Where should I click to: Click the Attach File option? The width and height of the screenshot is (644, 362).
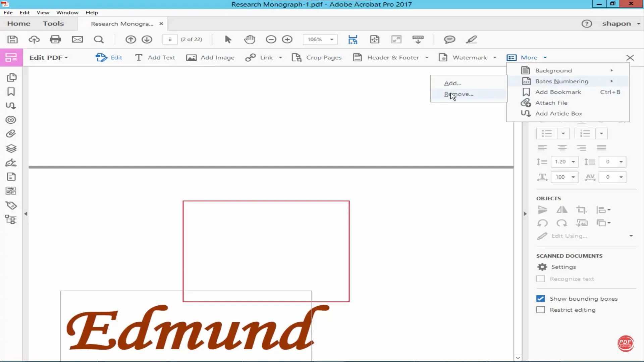pyautogui.click(x=551, y=103)
